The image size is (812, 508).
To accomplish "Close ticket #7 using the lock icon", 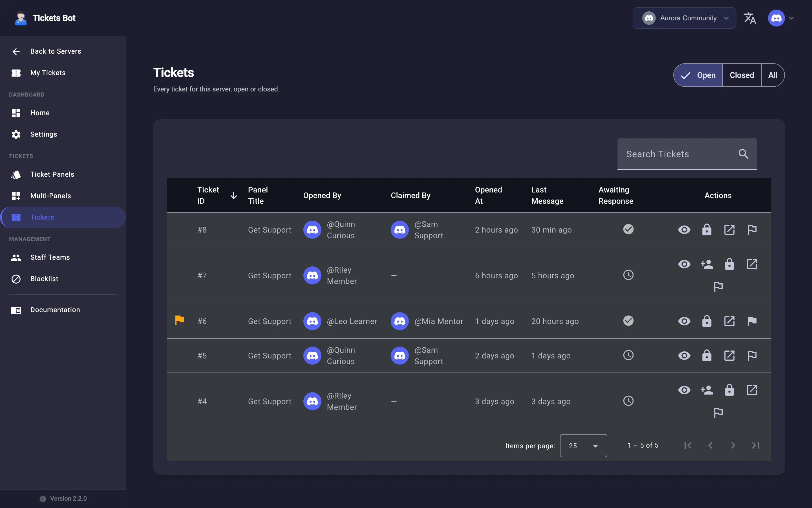I will 729,264.
